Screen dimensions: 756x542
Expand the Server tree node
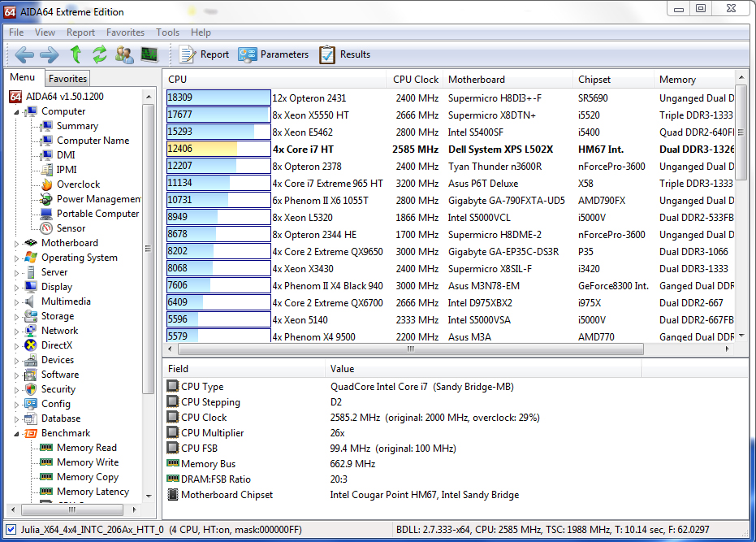[16, 273]
